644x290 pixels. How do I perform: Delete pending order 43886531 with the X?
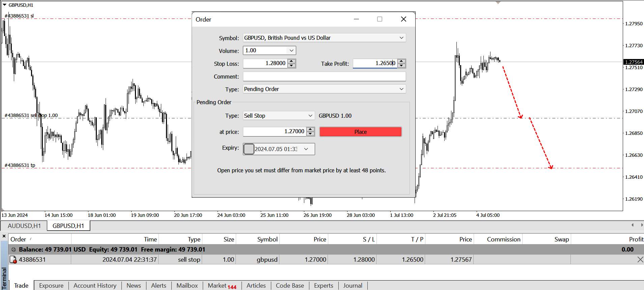(x=640, y=260)
